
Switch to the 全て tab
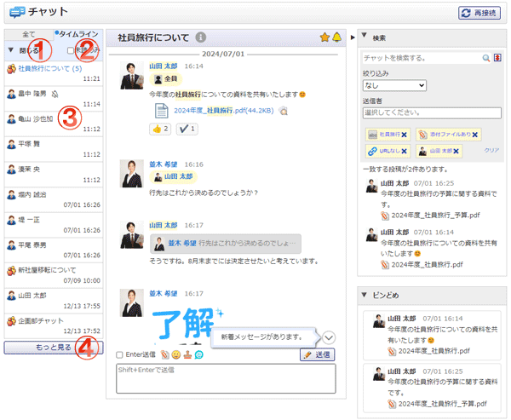[x=29, y=34]
